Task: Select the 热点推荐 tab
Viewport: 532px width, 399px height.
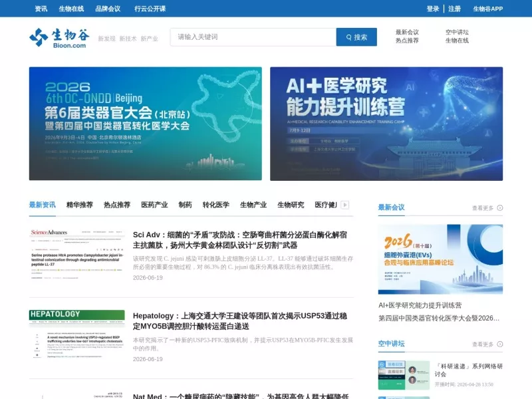Action: [x=117, y=205]
